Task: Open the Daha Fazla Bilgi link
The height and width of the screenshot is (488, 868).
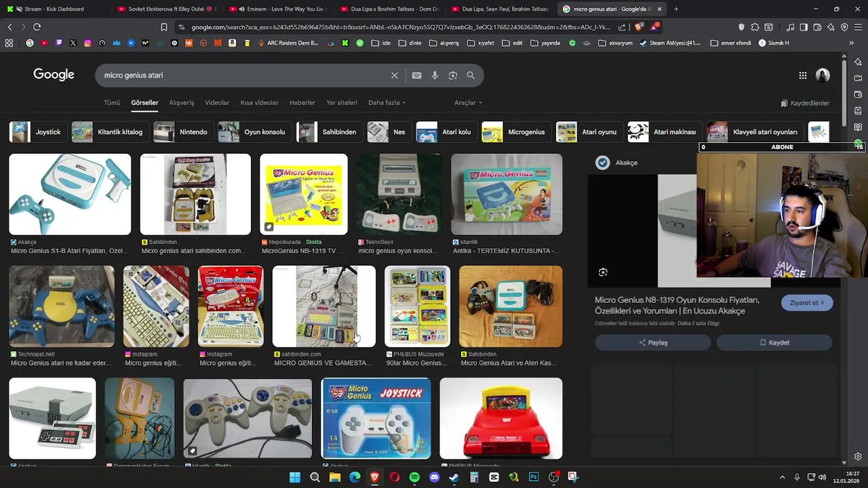Action: 698,323
